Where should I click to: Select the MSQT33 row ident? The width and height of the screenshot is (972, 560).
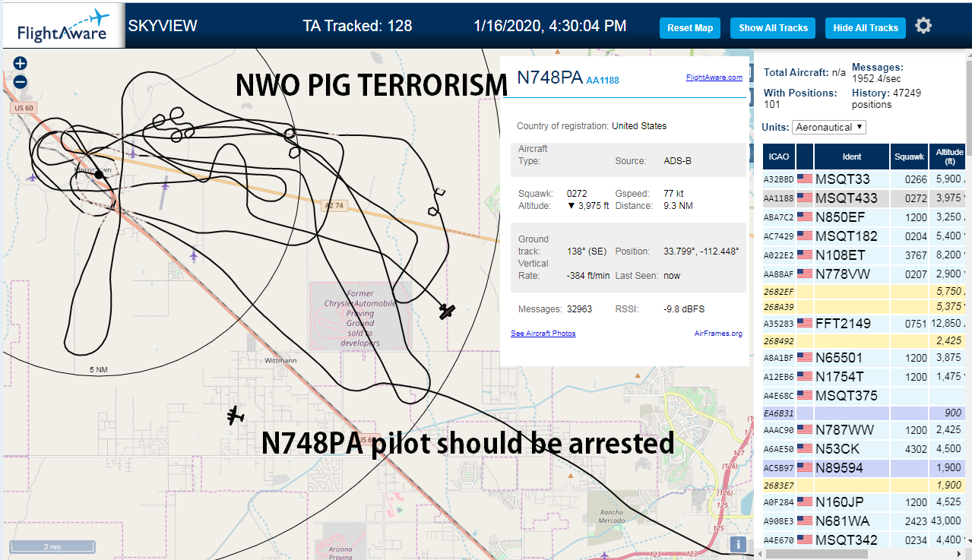click(x=843, y=179)
